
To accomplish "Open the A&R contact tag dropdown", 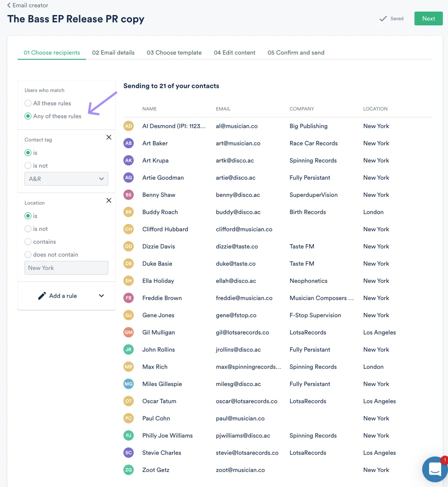I will (x=66, y=179).
